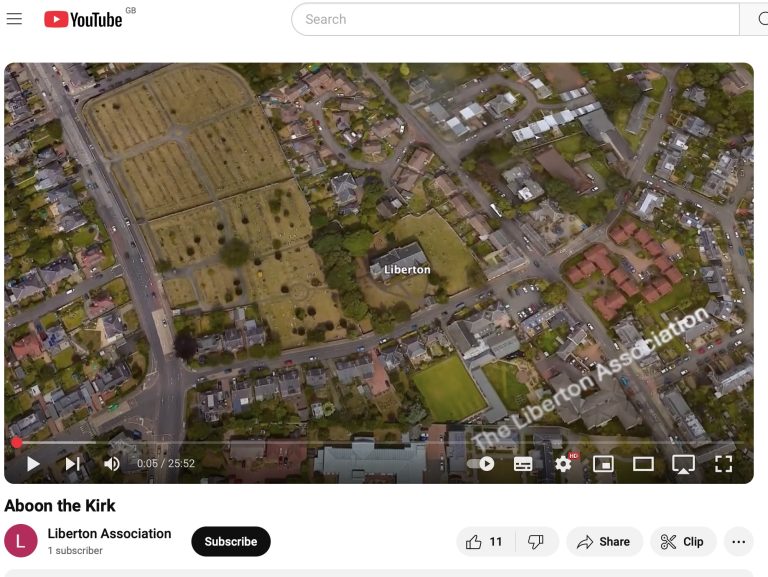The width and height of the screenshot is (768, 577).
Task: Play the video
Action: pos(33,463)
